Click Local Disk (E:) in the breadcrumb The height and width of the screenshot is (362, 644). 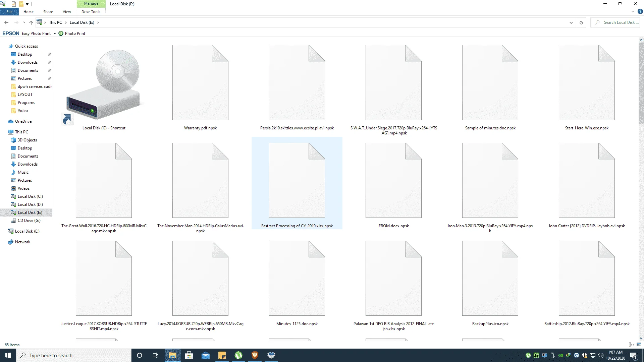pos(82,22)
